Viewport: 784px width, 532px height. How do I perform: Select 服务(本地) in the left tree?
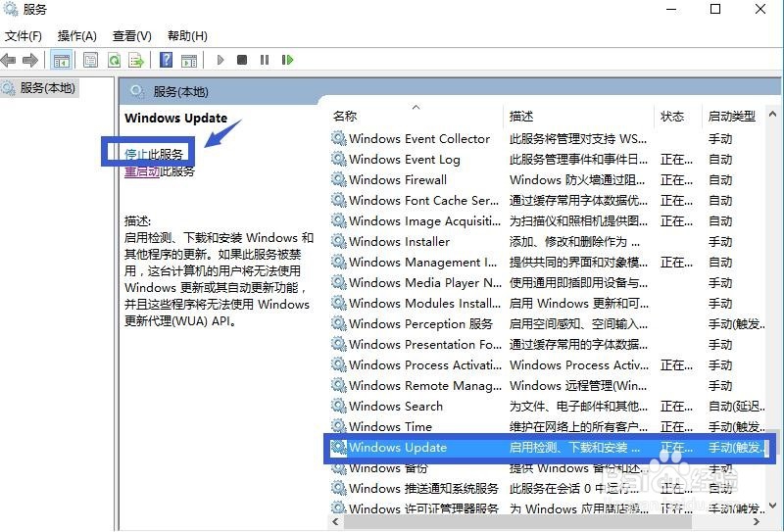point(47,88)
